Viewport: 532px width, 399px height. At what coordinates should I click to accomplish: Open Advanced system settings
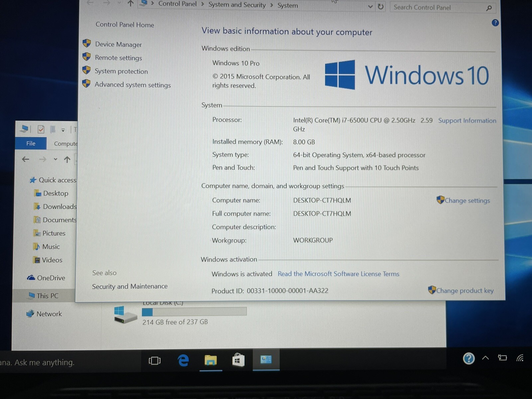tap(133, 85)
